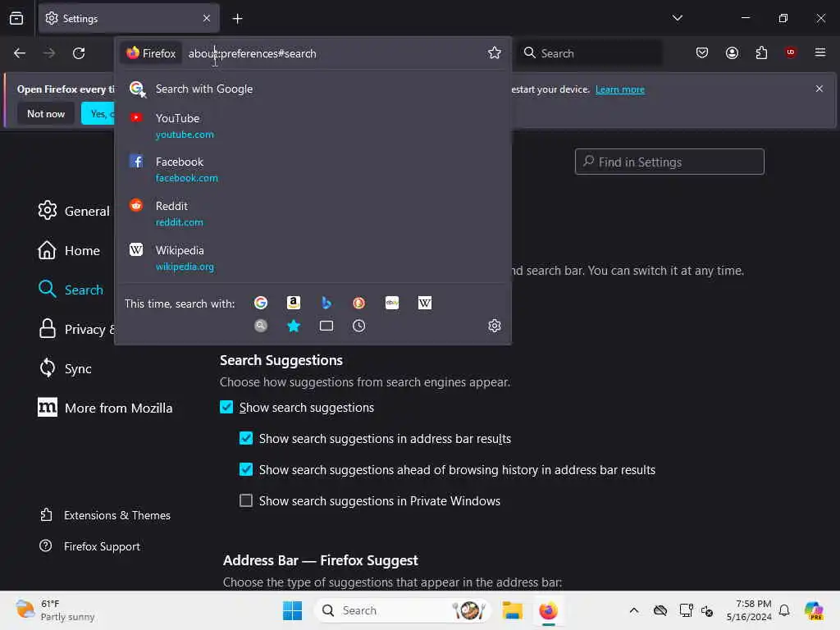The height and width of the screenshot is (630, 840).
Task: Toggle suggestions ahead of browsing history
Action: point(246,469)
